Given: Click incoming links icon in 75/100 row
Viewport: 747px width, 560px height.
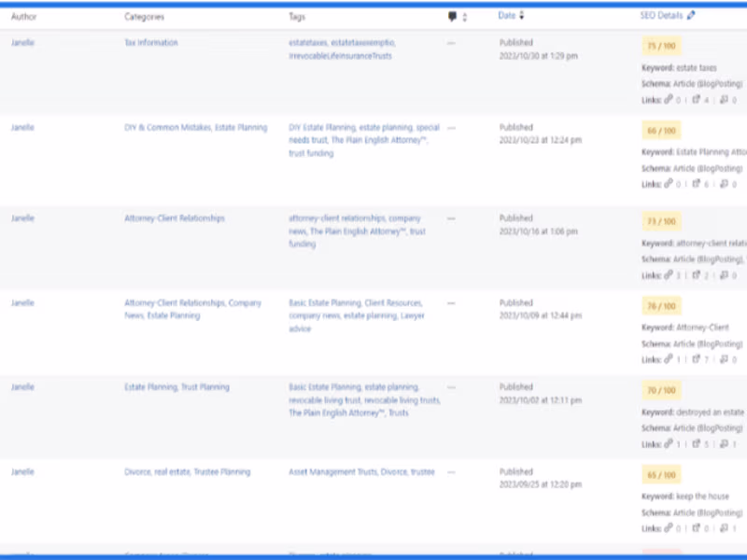Looking at the screenshot, I should 724,100.
